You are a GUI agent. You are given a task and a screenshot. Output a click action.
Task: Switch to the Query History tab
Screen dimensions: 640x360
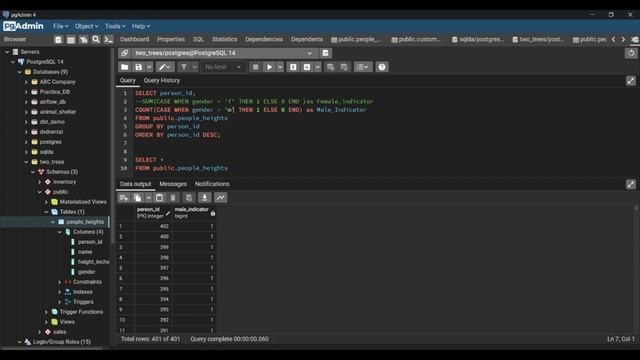click(162, 81)
